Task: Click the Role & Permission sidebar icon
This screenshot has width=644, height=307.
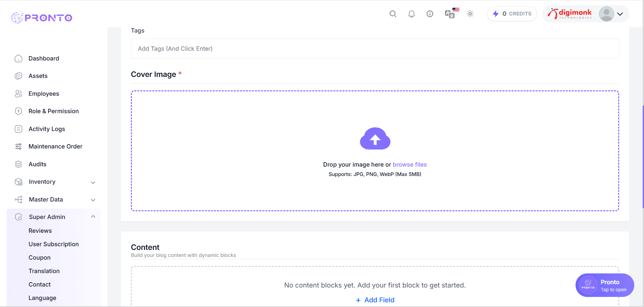Action: pyautogui.click(x=19, y=111)
